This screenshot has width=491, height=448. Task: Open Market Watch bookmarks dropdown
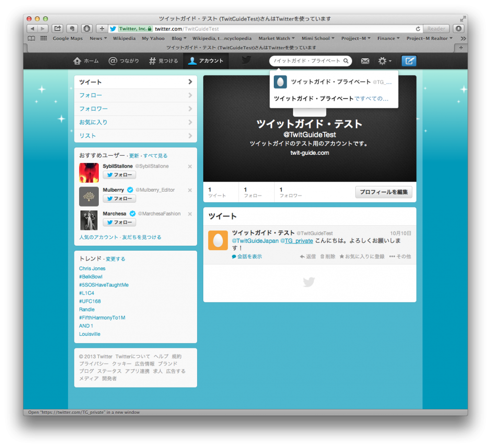(277, 38)
